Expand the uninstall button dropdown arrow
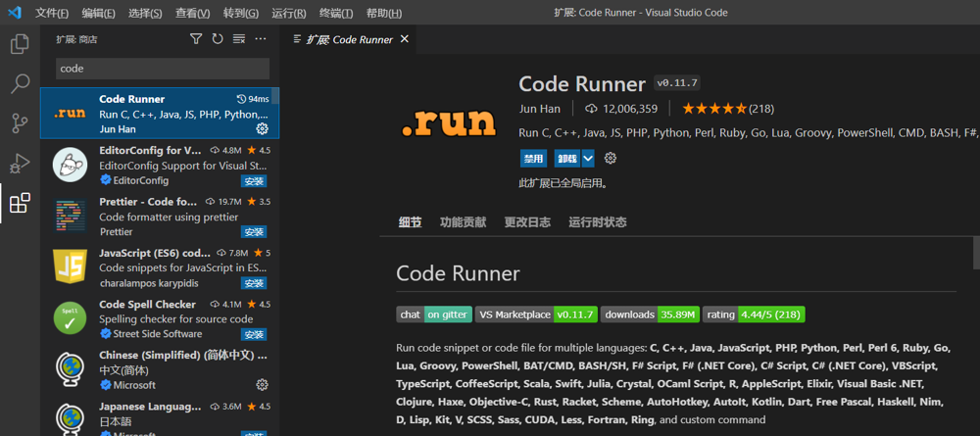 coord(588,159)
